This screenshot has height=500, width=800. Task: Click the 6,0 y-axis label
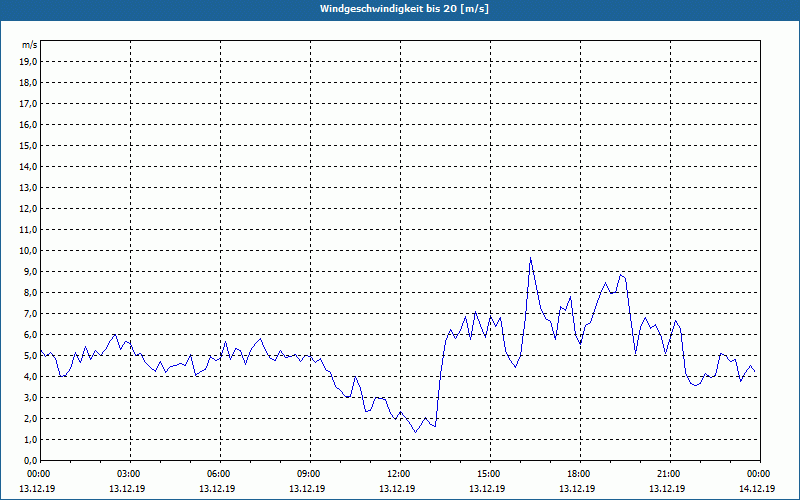tap(30, 335)
